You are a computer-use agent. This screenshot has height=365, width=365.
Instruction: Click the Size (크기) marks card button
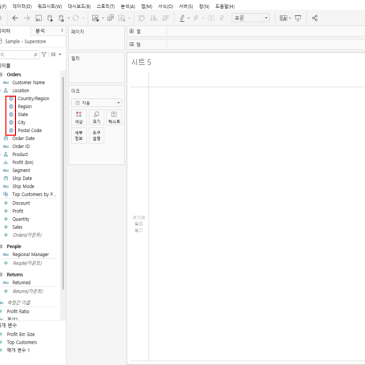click(96, 117)
